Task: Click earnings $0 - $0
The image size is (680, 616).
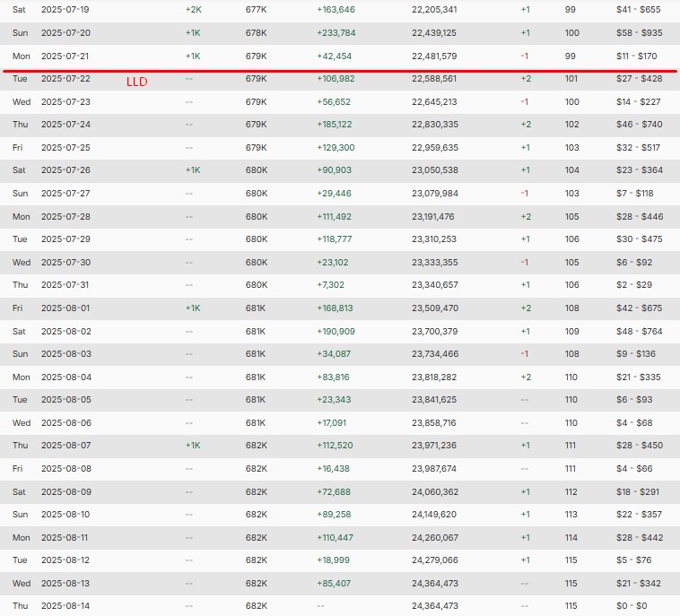Action: tap(632, 606)
